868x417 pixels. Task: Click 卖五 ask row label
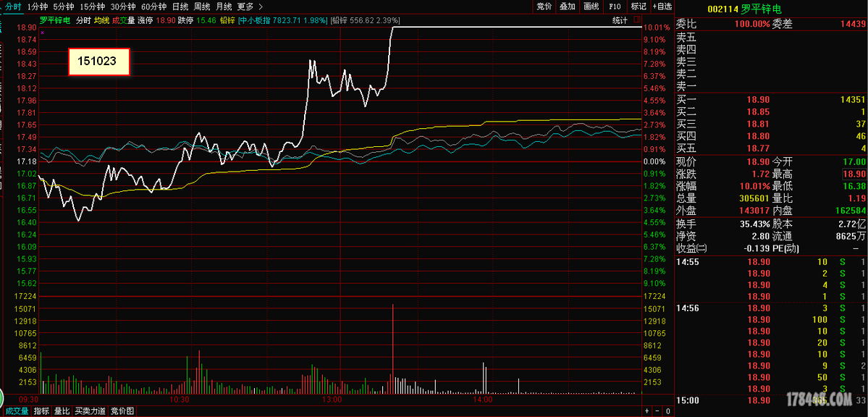coord(686,38)
